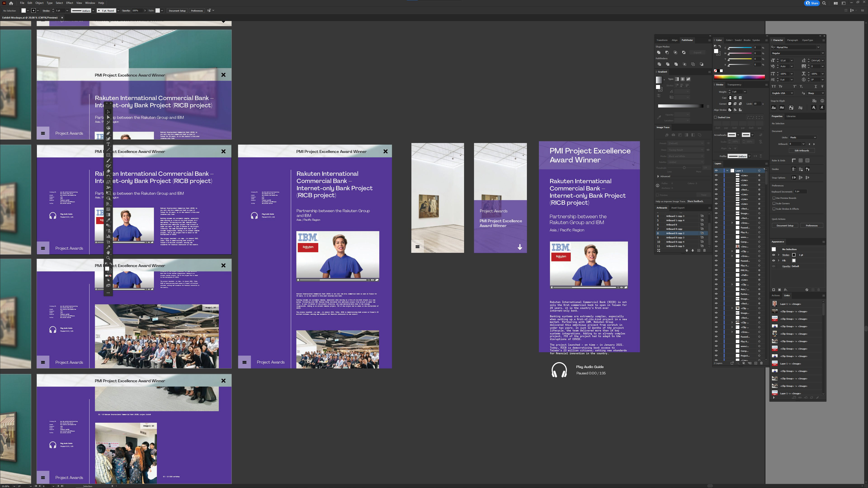Click Unite shape mode in Pathfinder
The image size is (868, 488).
tap(658, 53)
